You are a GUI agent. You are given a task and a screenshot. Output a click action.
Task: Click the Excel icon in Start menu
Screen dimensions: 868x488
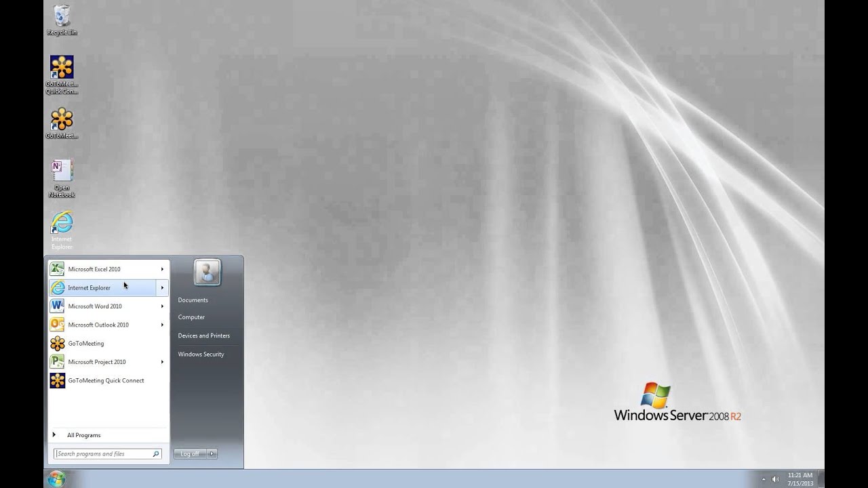tap(58, 269)
